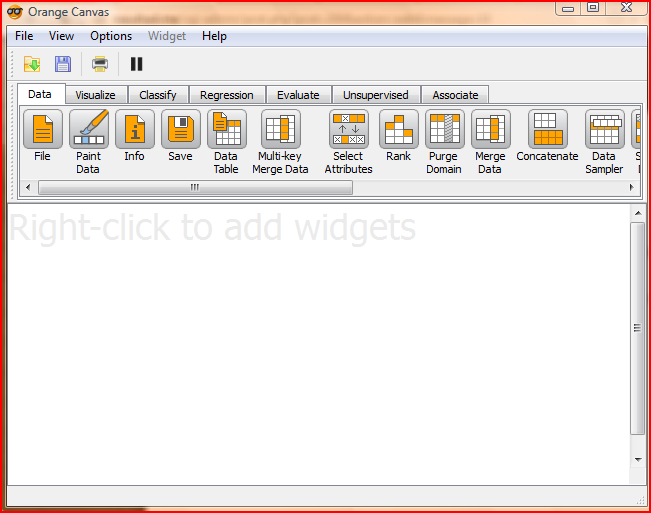Open the Help menu
This screenshot has height=513, width=651.
pyautogui.click(x=214, y=36)
